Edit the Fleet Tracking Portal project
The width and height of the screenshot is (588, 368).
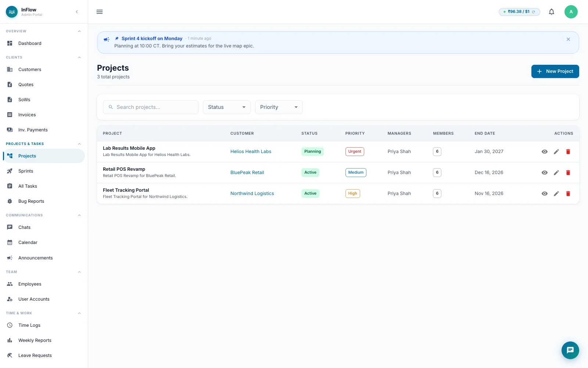point(556,194)
